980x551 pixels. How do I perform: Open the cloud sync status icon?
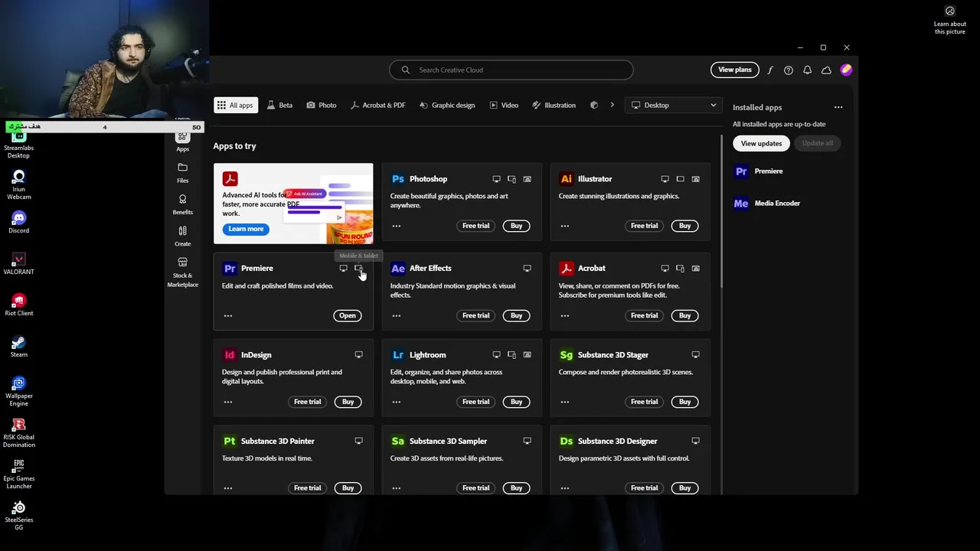point(826,70)
